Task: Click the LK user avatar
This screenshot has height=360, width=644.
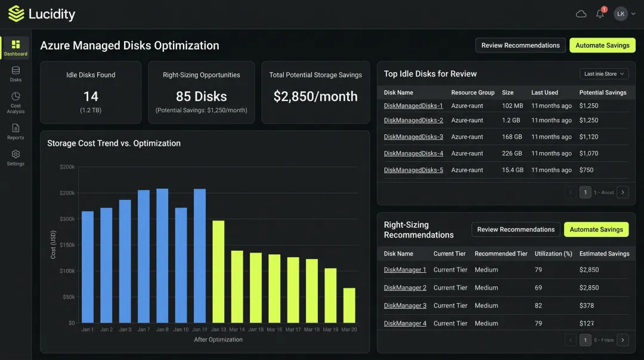Action: click(x=621, y=14)
